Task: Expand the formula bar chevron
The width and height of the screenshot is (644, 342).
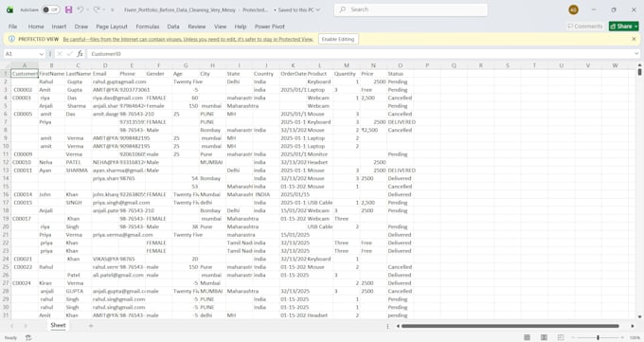Action: click(636, 54)
